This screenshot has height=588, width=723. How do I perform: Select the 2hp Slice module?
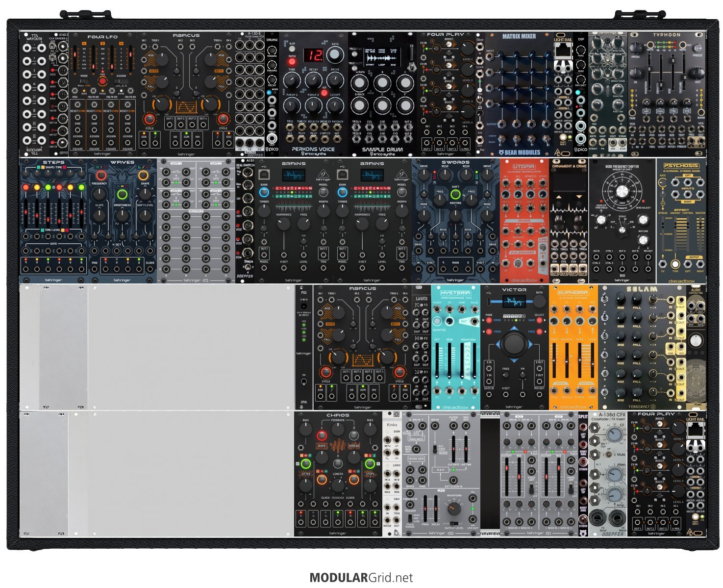point(480,94)
